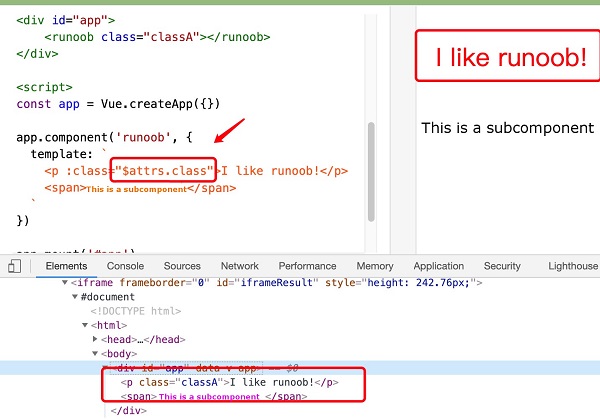Collapse the html node arrow
Viewport: 600px width, 420px height.
(x=86, y=326)
